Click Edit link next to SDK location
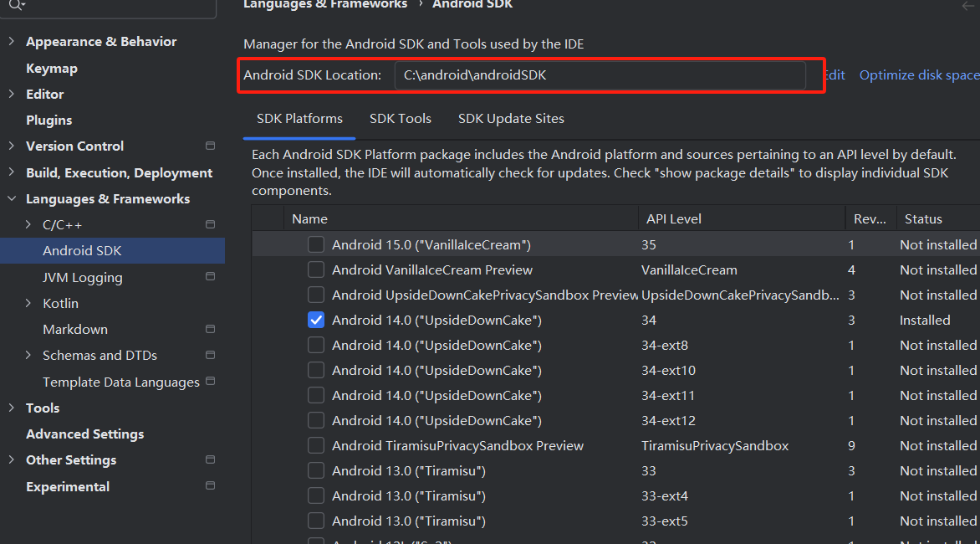The height and width of the screenshot is (544, 980). [835, 75]
